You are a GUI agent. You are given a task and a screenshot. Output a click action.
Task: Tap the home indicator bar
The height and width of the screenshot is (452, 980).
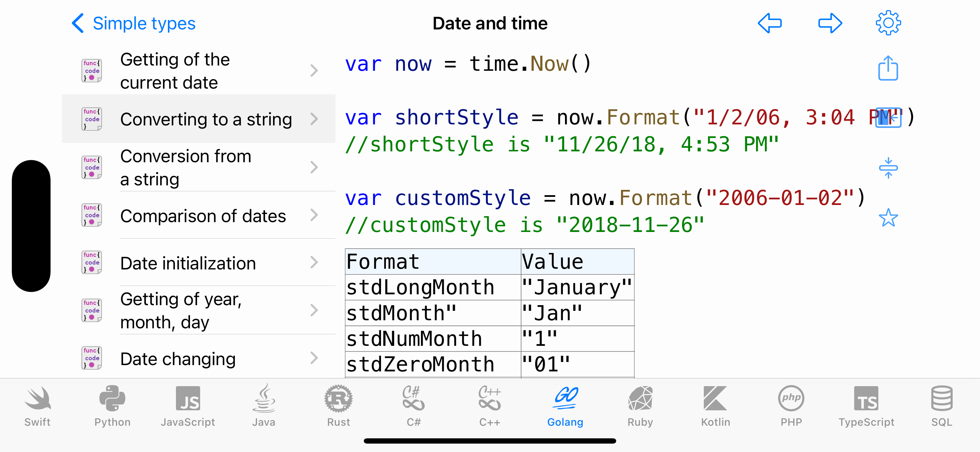(x=490, y=441)
